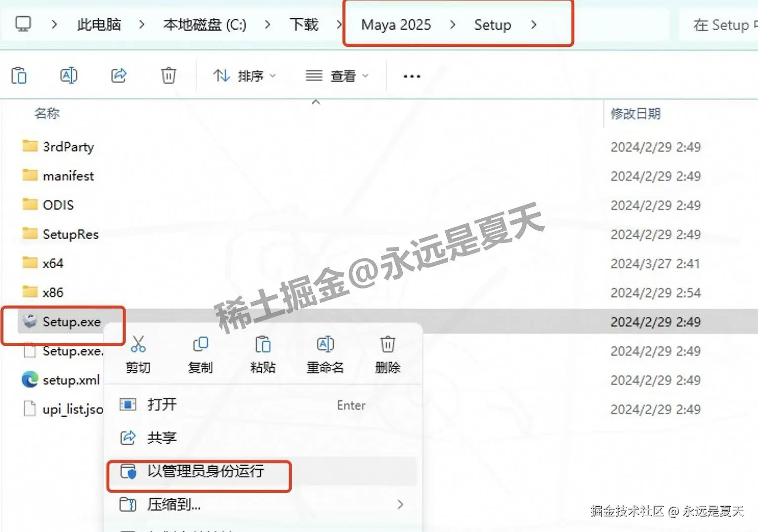758x532 pixels.
Task: Select the x64 folder
Action: tap(52, 263)
